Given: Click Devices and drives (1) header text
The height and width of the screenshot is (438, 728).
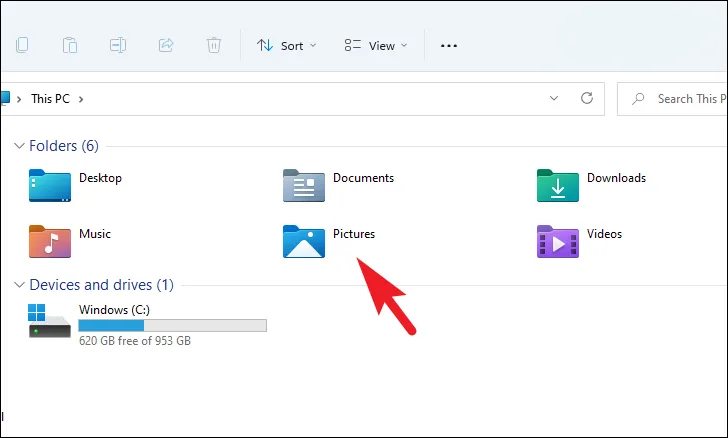Looking at the screenshot, I should (x=102, y=285).
